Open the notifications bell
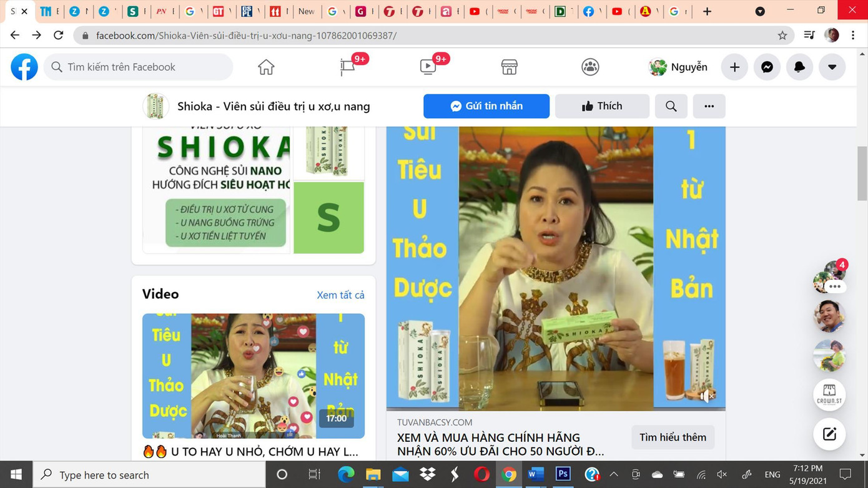Screen dimensions: 868x488 [799, 67]
